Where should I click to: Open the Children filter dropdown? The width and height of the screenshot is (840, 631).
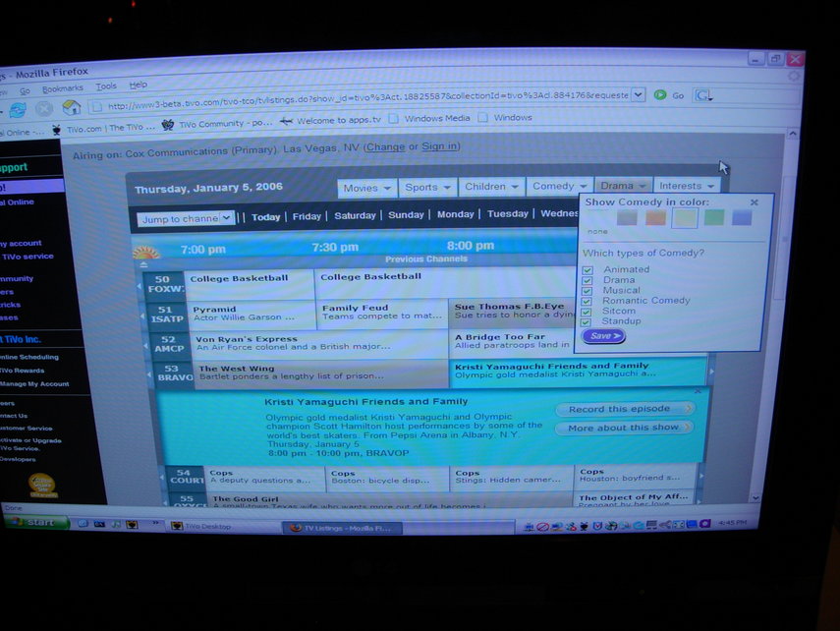pos(491,187)
